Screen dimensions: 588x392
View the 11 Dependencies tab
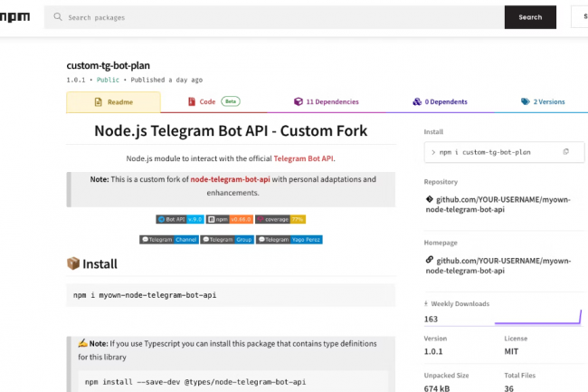(326, 102)
